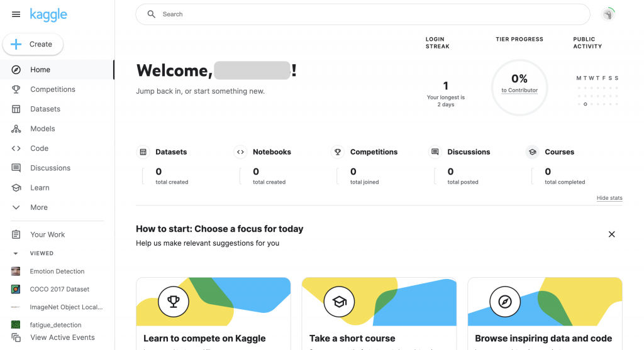The image size is (644, 350).
Task: Click the search magnifier icon
Action: 151,14
